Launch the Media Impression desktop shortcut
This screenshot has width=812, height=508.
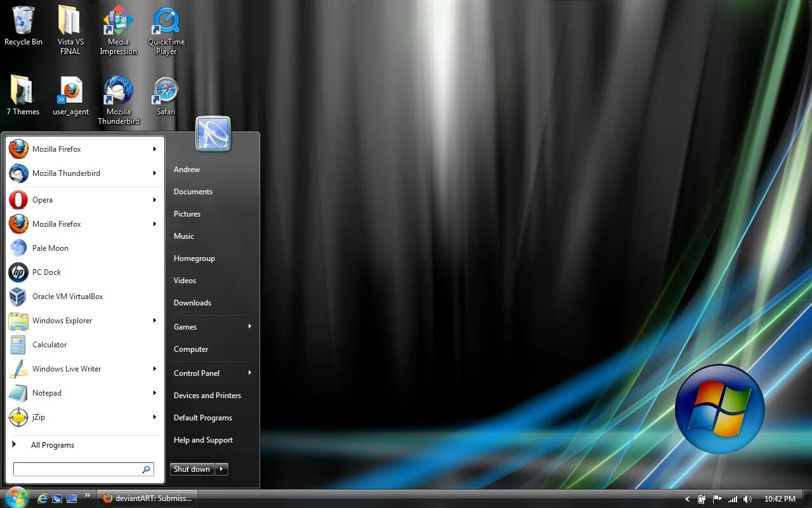coord(118,30)
